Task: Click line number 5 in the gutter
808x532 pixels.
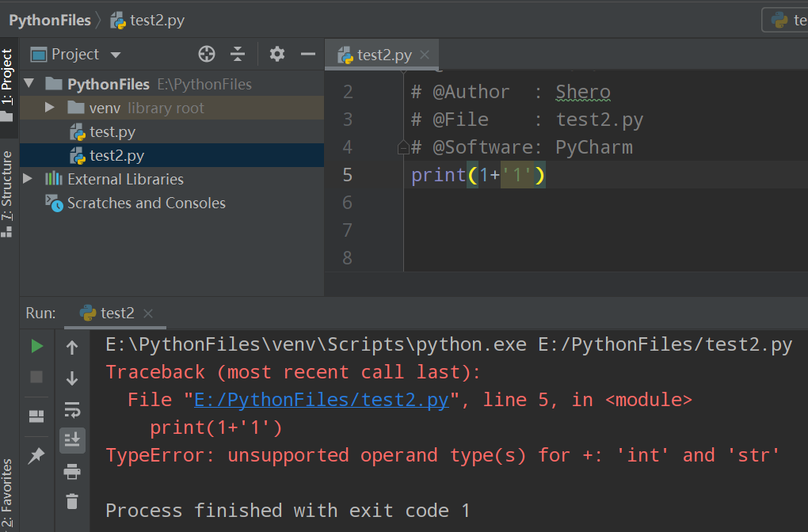Action: [347, 175]
